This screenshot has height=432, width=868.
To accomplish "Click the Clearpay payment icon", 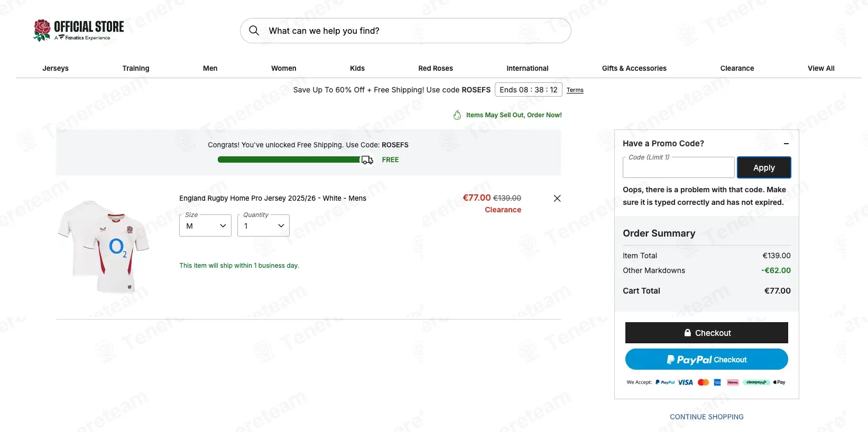I will tap(756, 382).
